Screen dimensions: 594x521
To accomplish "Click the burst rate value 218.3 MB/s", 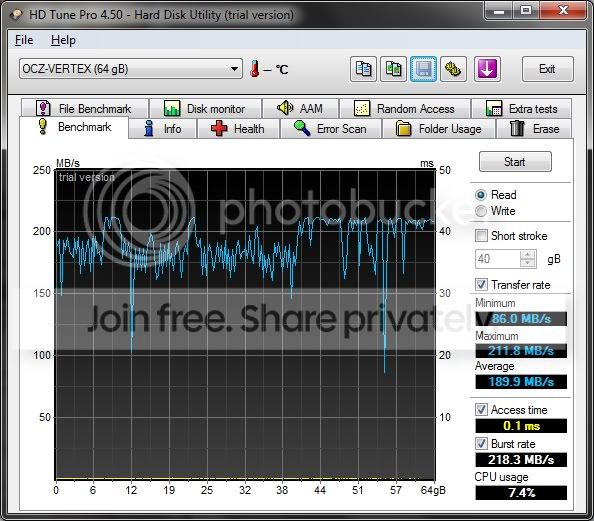I will coord(521,460).
